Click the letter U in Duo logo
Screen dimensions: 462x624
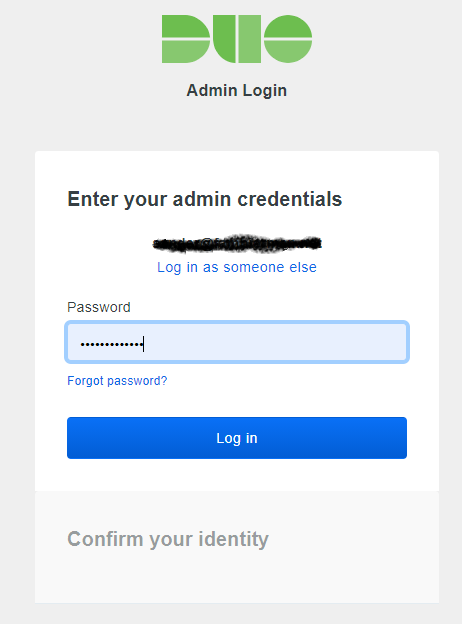[238, 39]
